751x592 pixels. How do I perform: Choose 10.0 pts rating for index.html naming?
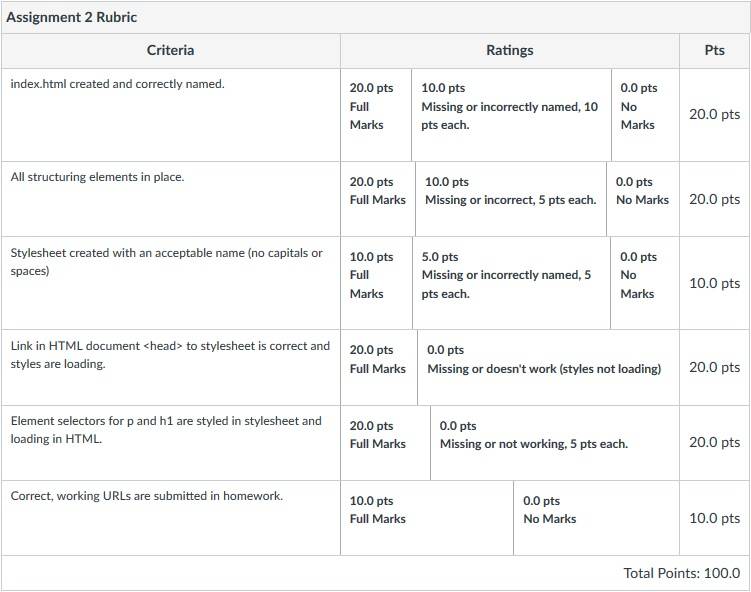click(x=511, y=115)
